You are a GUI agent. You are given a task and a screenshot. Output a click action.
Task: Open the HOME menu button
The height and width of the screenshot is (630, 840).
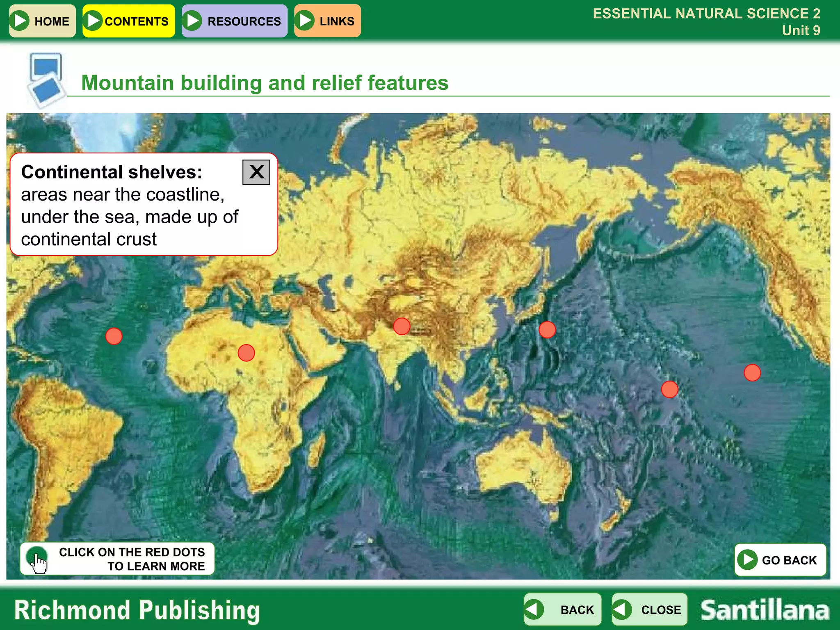click(42, 21)
